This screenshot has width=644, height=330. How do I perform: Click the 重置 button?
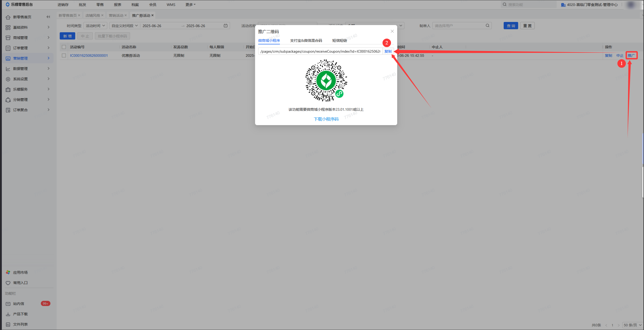[x=527, y=26]
